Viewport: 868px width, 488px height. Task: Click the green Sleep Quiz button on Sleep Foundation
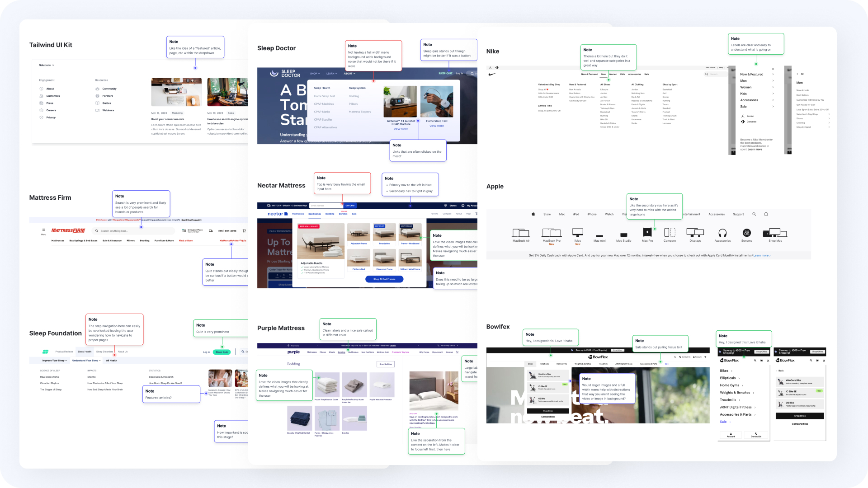point(222,352)
